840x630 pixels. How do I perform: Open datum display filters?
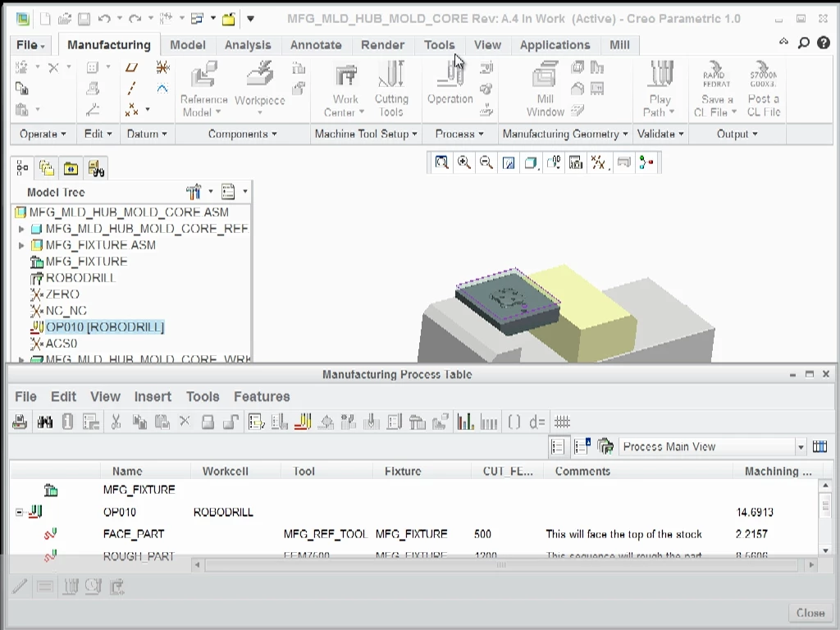click(x=598, y=162)
